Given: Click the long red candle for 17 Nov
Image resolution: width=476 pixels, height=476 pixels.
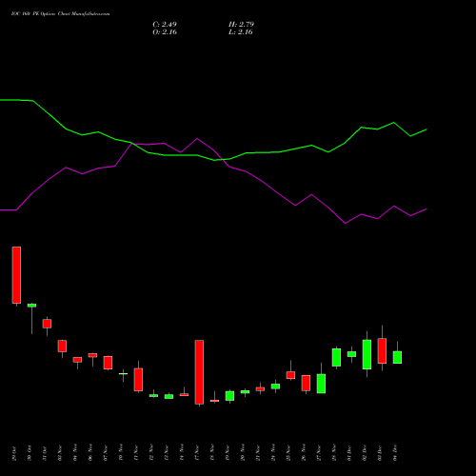Looking at the screenshot, I should click(x=199, y=372).
